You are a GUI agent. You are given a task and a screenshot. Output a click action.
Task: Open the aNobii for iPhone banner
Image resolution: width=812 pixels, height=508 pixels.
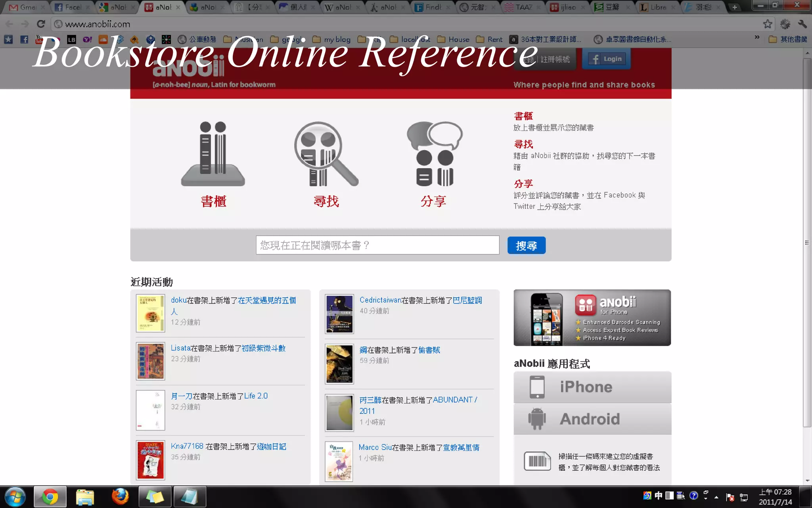point(592,317)
